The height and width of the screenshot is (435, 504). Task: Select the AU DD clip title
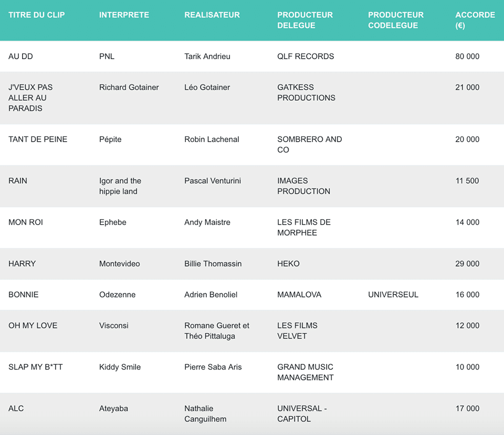click(20, 56)
